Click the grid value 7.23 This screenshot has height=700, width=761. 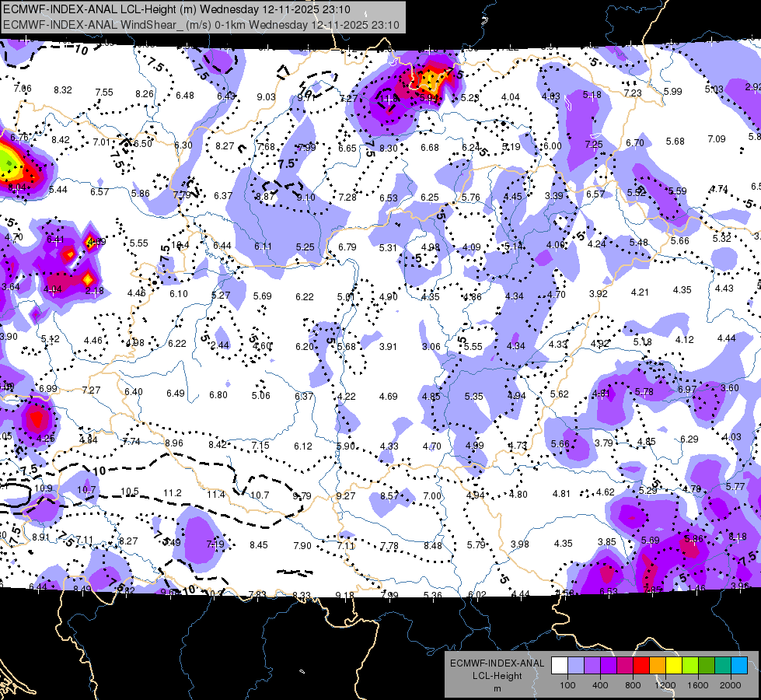pyautogui.click(x=633, y=93)
